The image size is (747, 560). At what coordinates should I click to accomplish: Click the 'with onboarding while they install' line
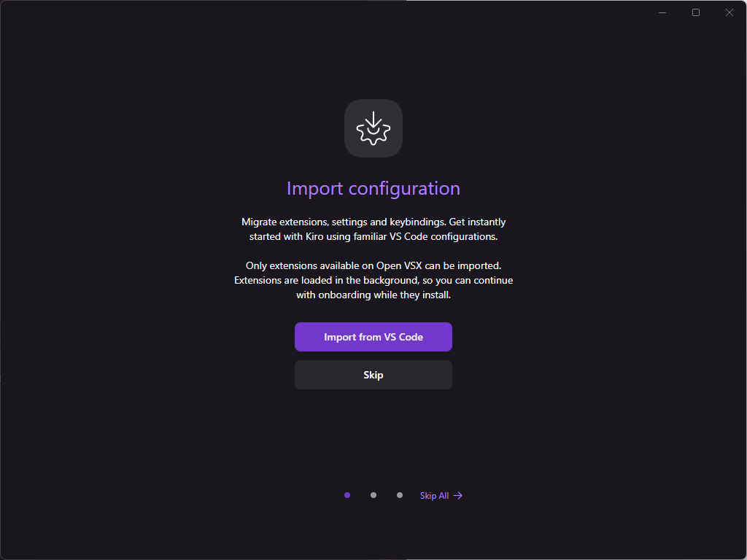[373, 295]
